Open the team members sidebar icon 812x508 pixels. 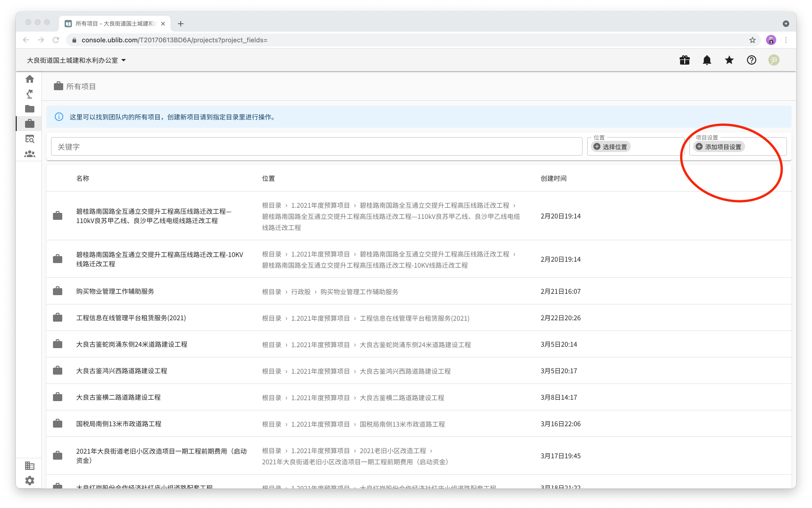(x=30, y=154)
